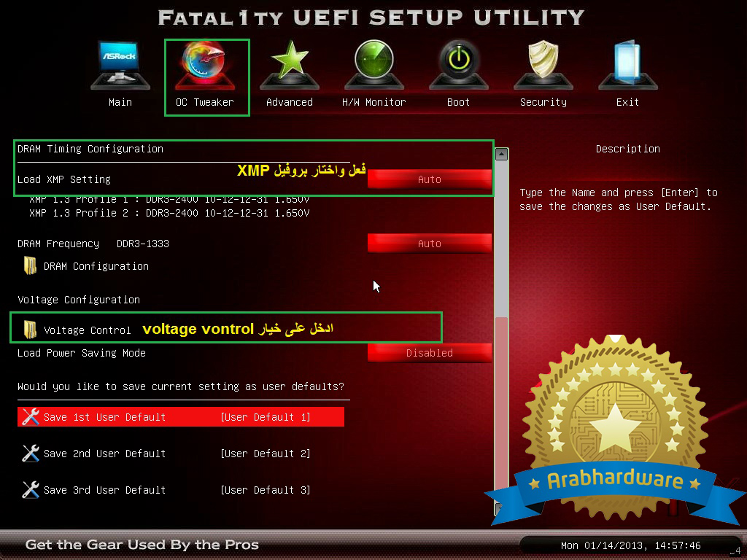Click the DRAM Timing Configuration heading
747x560 pixels.
(x=90, y=149)
